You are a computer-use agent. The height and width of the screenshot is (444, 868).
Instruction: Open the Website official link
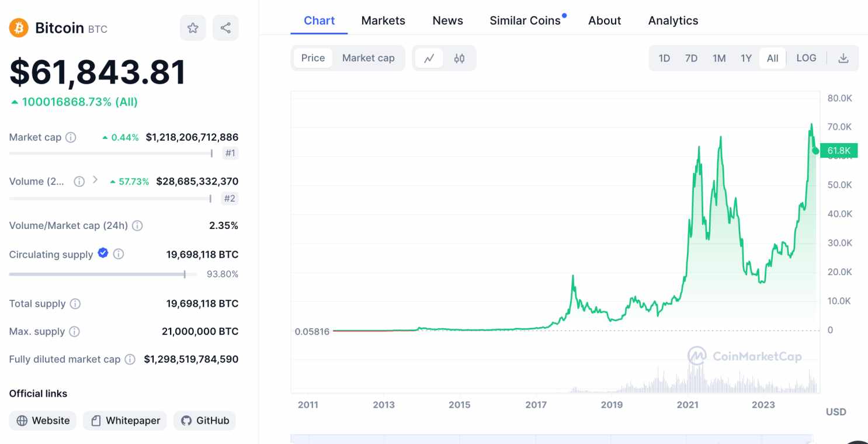43,421
